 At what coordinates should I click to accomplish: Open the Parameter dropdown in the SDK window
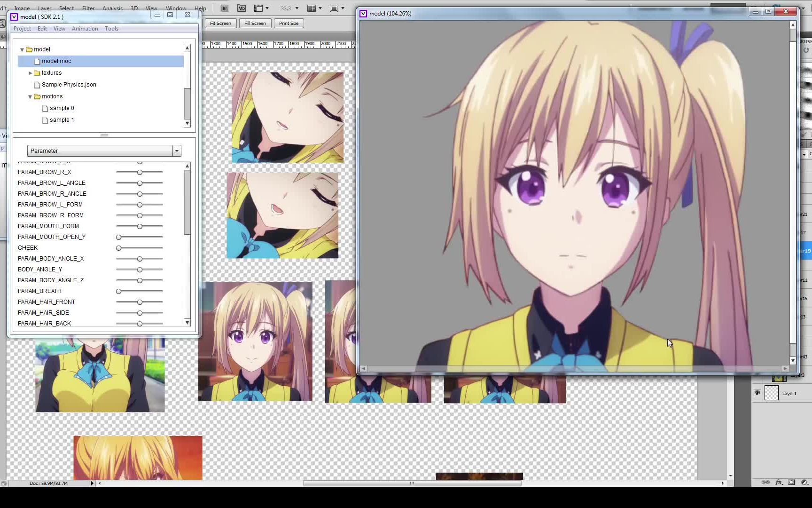click(177, 151)
